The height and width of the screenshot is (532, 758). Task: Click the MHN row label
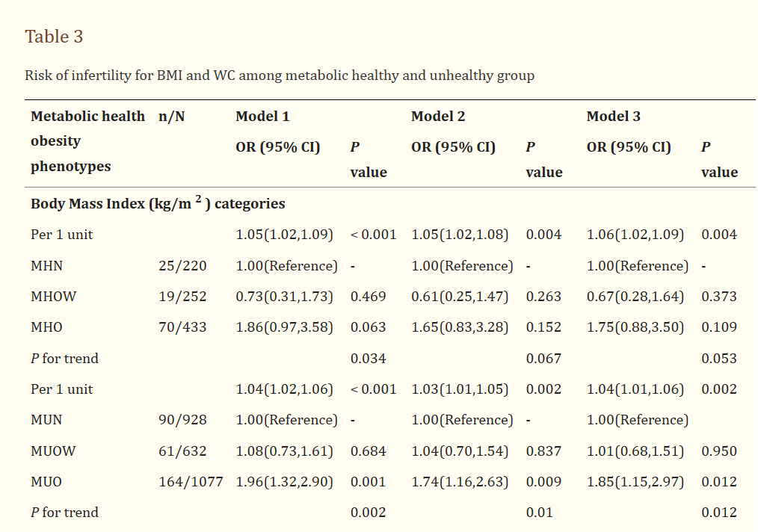pos(46,266)
